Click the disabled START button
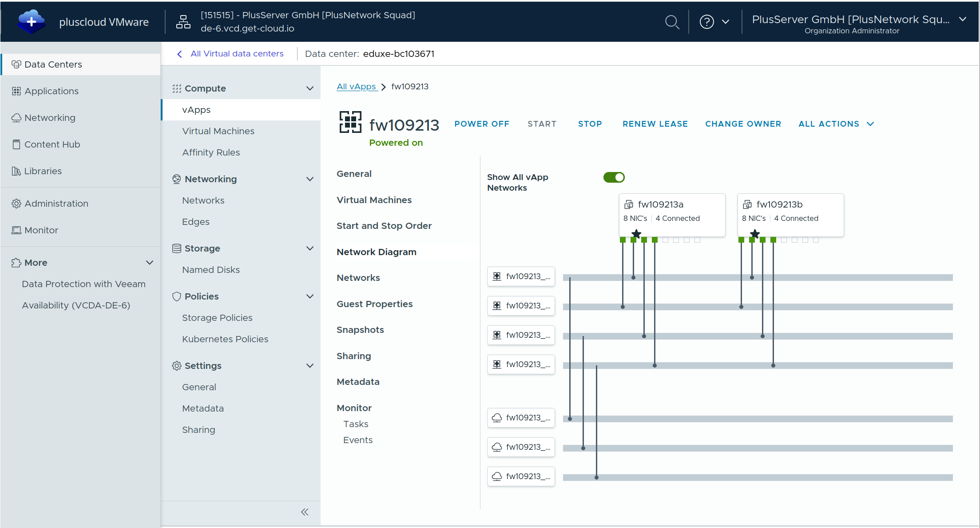The image size is (980, 528). (542, 124)
